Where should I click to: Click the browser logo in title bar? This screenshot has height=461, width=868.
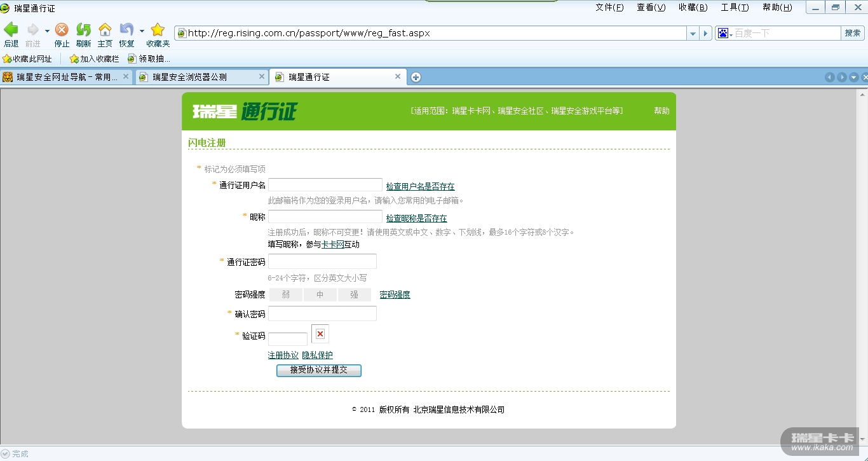[5, 8]
